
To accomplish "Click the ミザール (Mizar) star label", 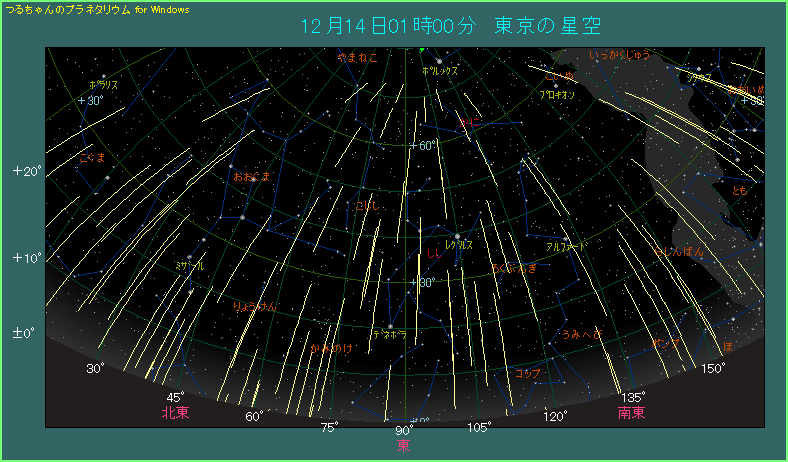I will click(189, 267).
